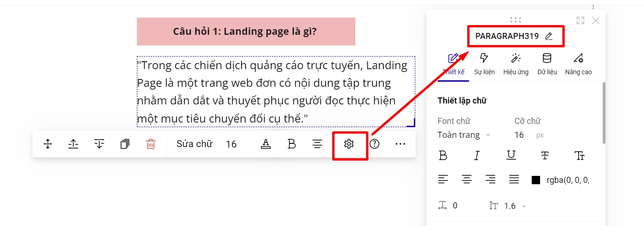
Task: Open the Hiệu ứng tab
Action: pos(515,64)
